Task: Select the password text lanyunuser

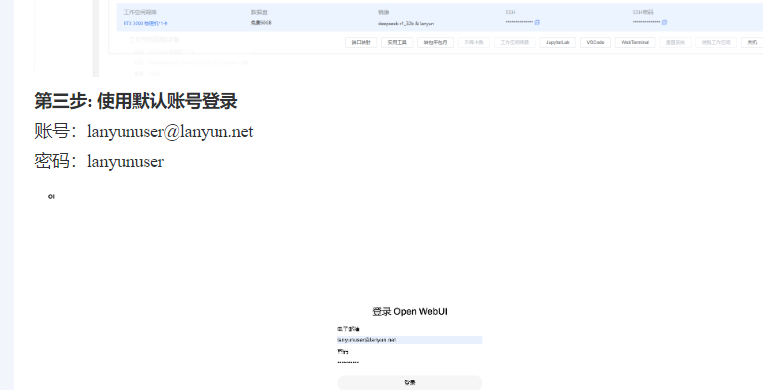Action: (x=126, y=161)
